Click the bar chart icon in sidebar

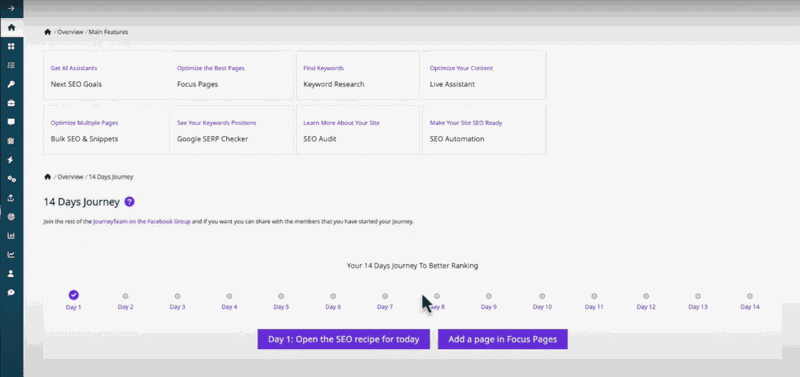pos(11,236)
